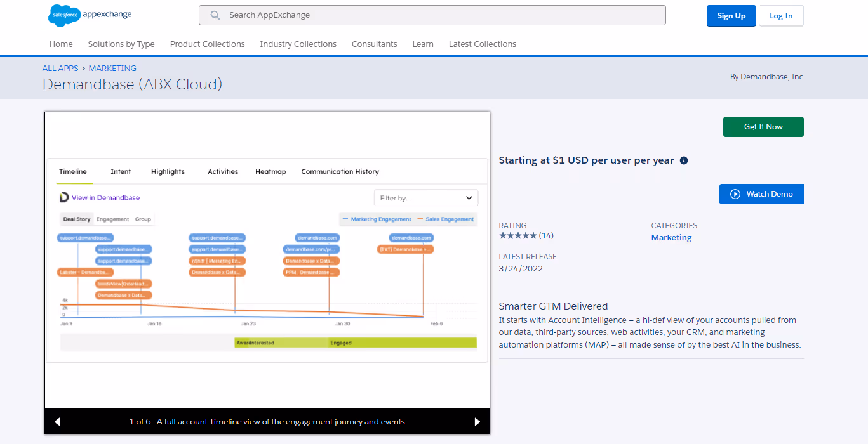Go to previous slide arrow

point(57,422)
